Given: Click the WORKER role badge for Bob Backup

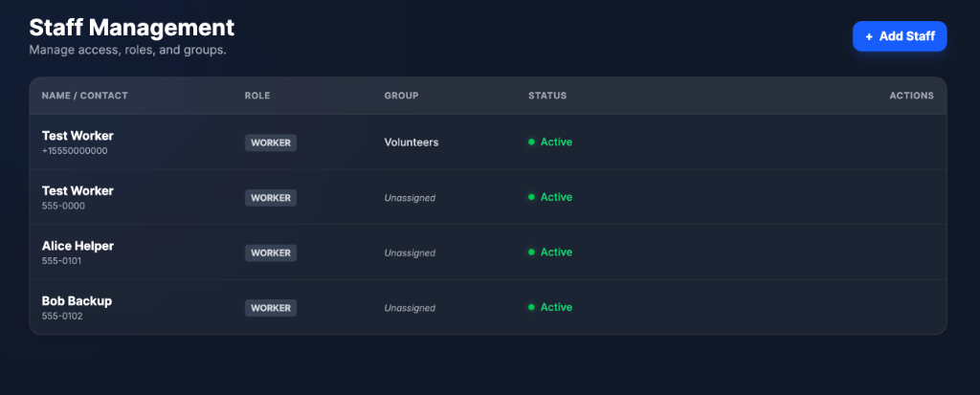Looking at the screenshot, I should click(271, 308).
